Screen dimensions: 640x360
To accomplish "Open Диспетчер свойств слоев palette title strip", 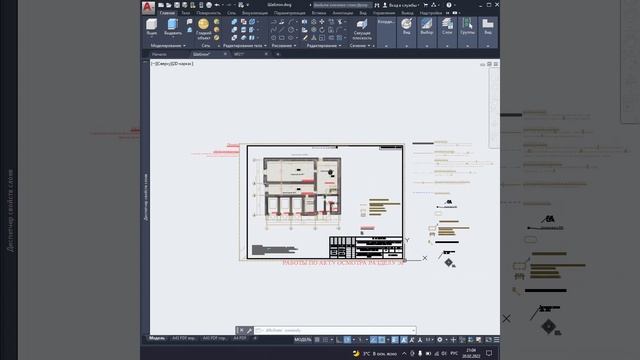I will click(x=145, y=197).
